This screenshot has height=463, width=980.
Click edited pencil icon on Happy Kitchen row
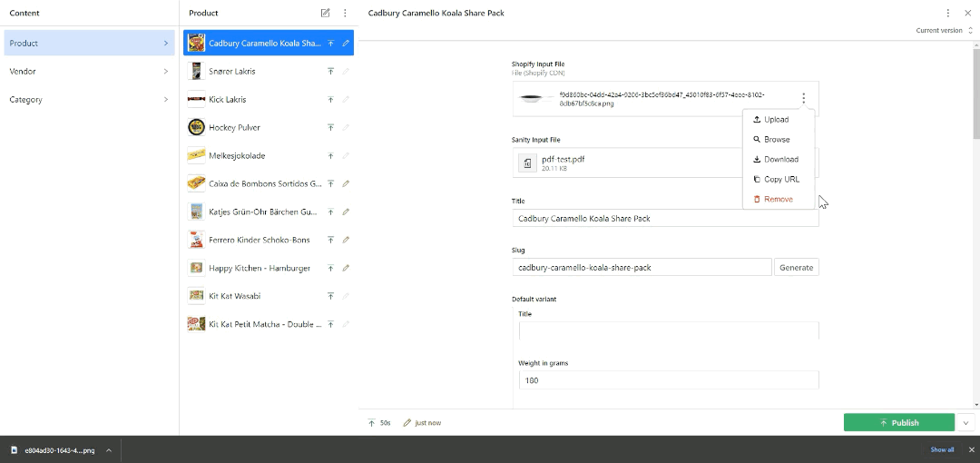(346, 268)
